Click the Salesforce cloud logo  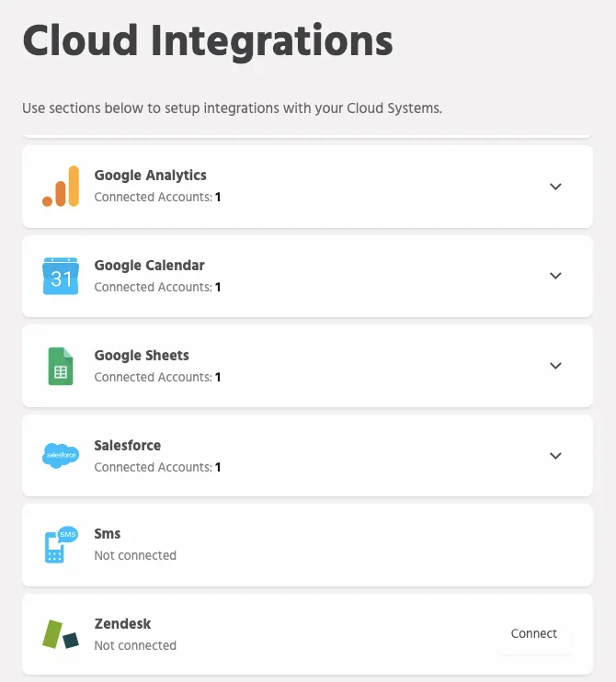[61, 455]
